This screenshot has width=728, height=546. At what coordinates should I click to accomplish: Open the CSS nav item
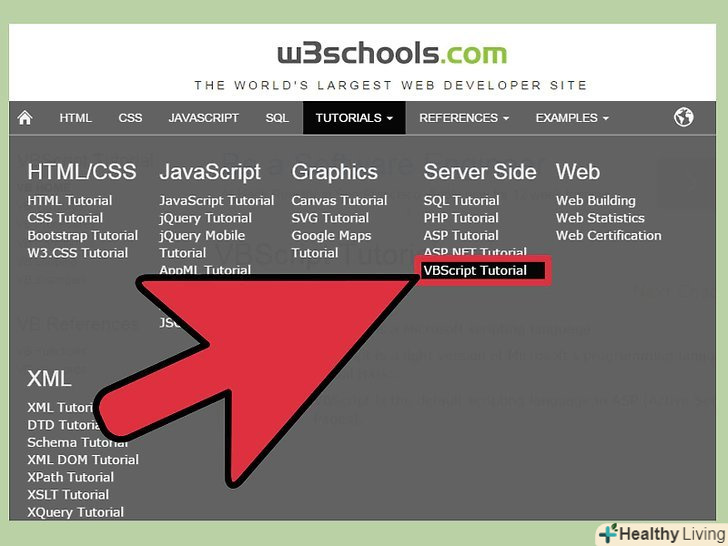pos(130,118)
